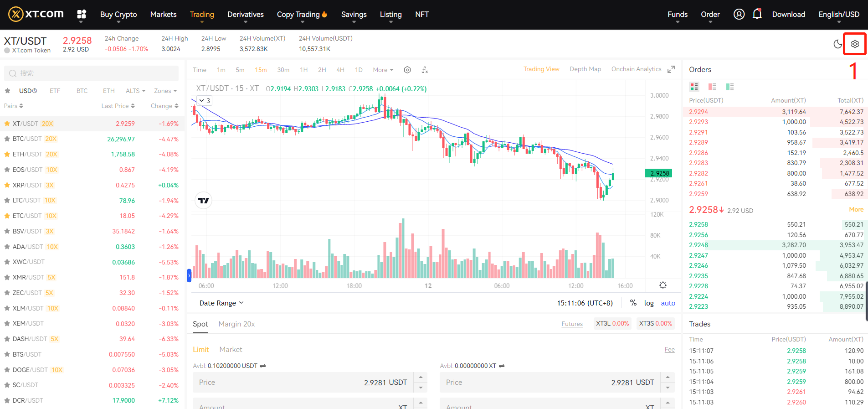Viewport: 868px width, 409px height.
Task: Toggle percent scale on the chart
Action: tap(633, 303)
